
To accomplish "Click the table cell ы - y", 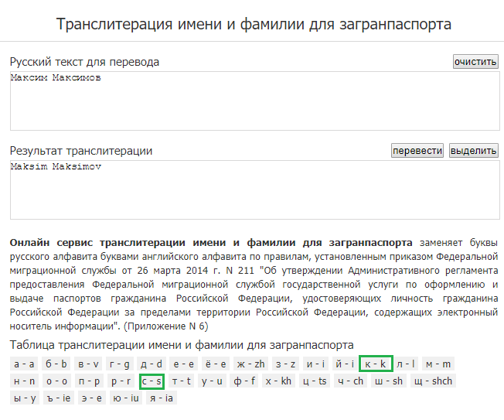I will pos(25,398).
